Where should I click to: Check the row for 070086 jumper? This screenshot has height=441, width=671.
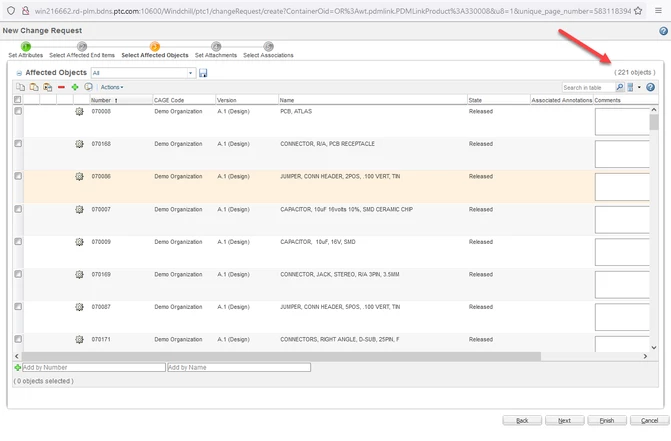[x=18, y=176]
